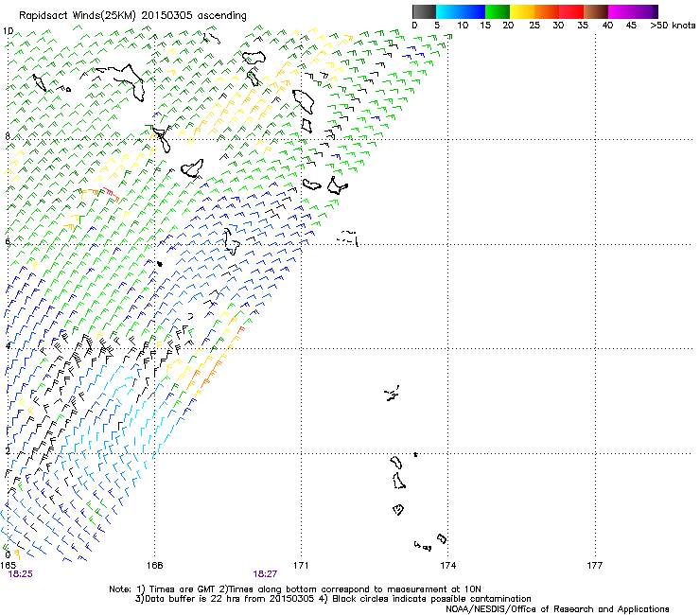Select the cyan 5-10 knots legend swatch
Viewport: 700px width, 615px height.
pos(448,11)
